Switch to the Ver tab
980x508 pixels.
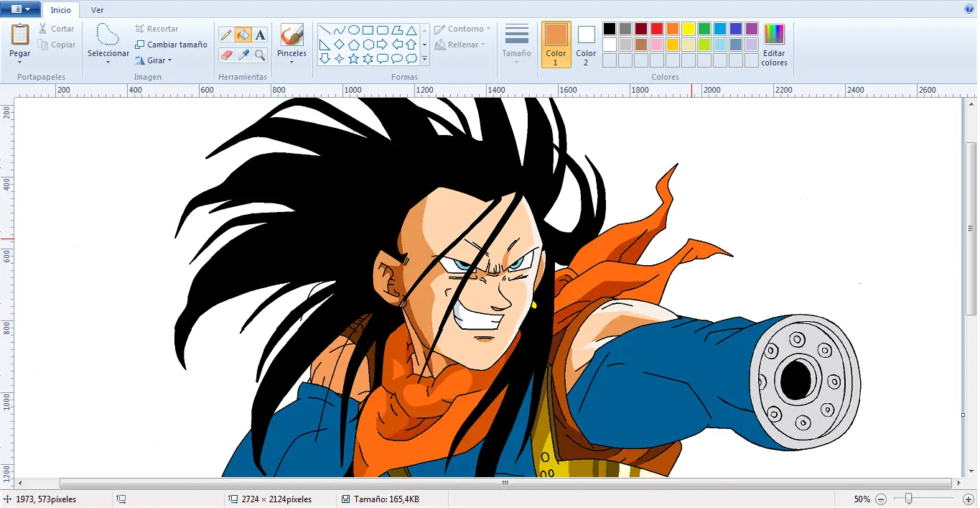(x=97, y=10)
